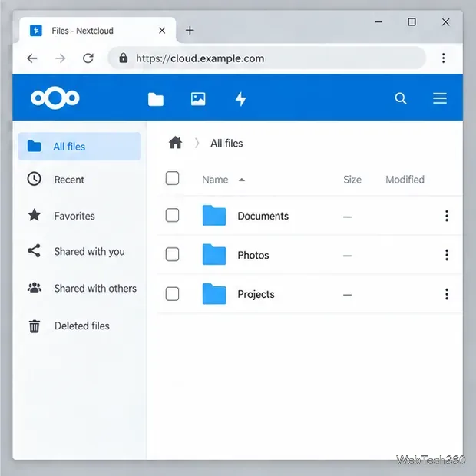
Task: Open the Photos app icon in header
Action: (x=198, y=99)
